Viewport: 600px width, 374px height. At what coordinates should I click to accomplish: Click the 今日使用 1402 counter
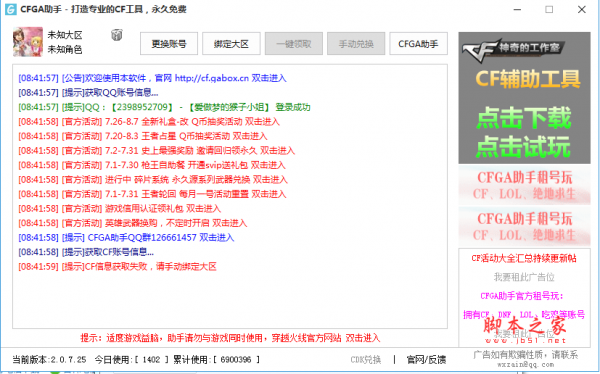click(x=131, y=359)
